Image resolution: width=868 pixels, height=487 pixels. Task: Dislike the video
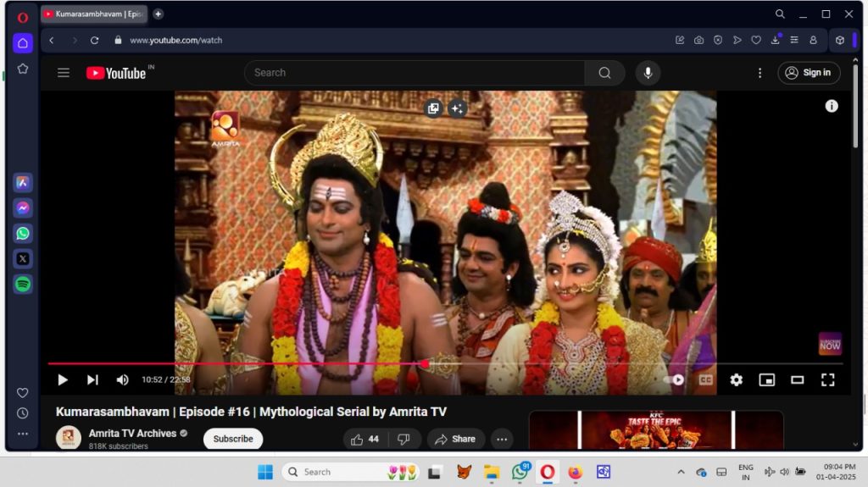coord(404,440)
